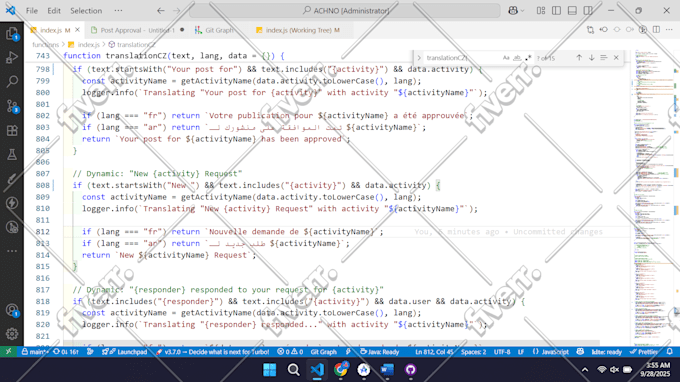Viewport: 680px width, 382px height.
Task: Open the Run and Debug view
Action: click(12, 57)
